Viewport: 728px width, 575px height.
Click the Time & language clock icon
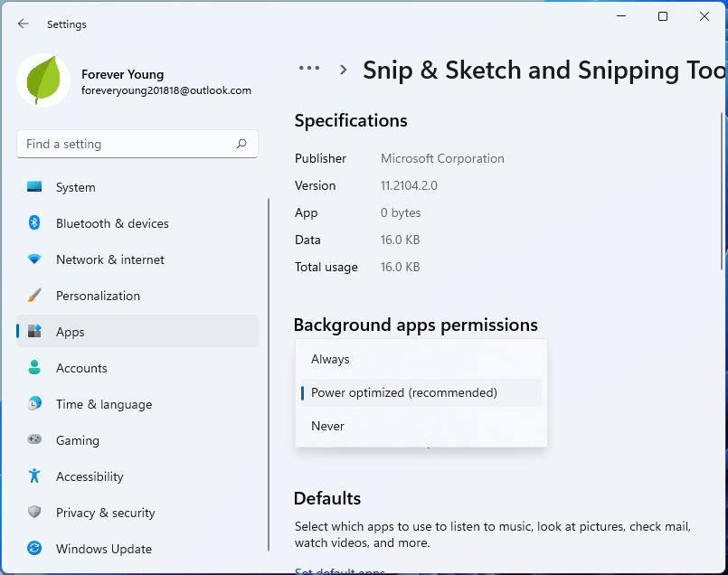(34, 403)
